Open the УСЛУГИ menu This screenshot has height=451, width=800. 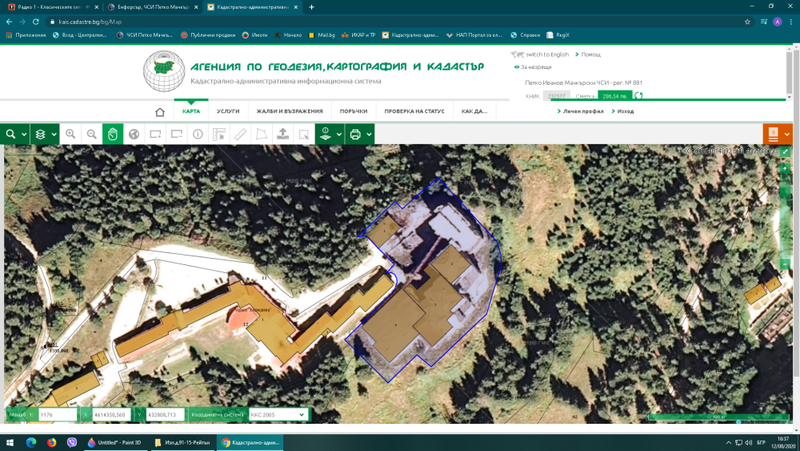[228, 111]
